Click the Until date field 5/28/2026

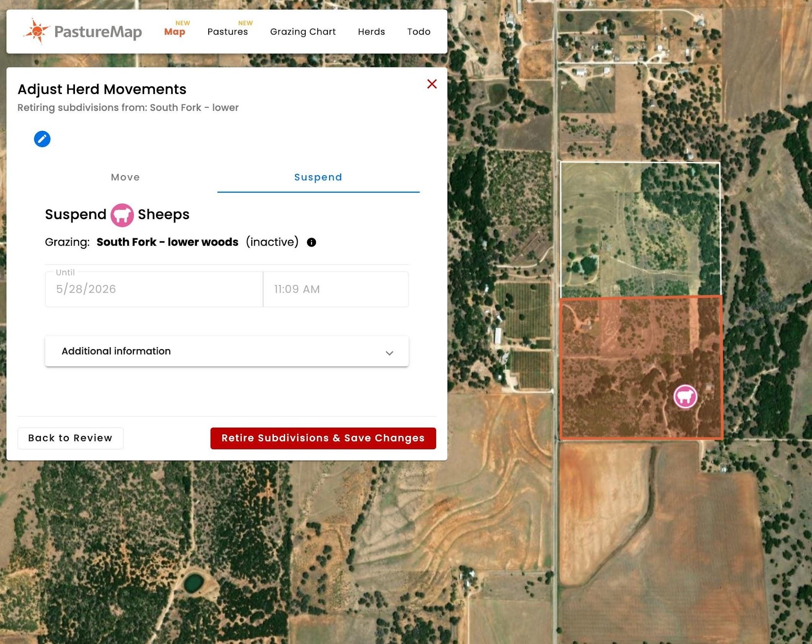154,289
